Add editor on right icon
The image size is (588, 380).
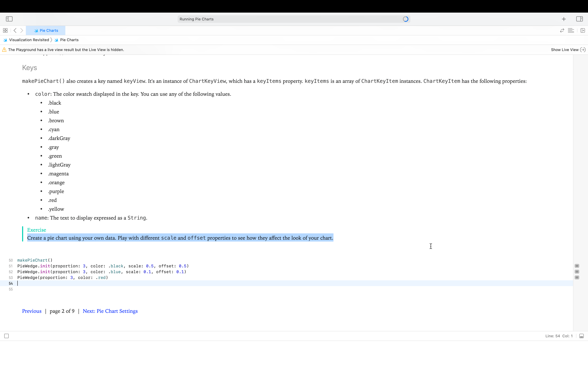[583, 30]
